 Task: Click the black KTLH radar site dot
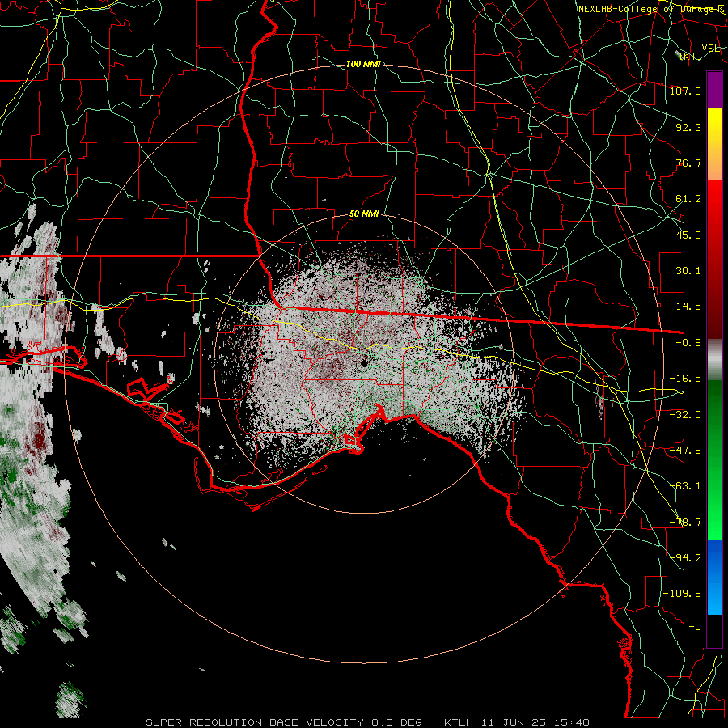click(364, 363)
